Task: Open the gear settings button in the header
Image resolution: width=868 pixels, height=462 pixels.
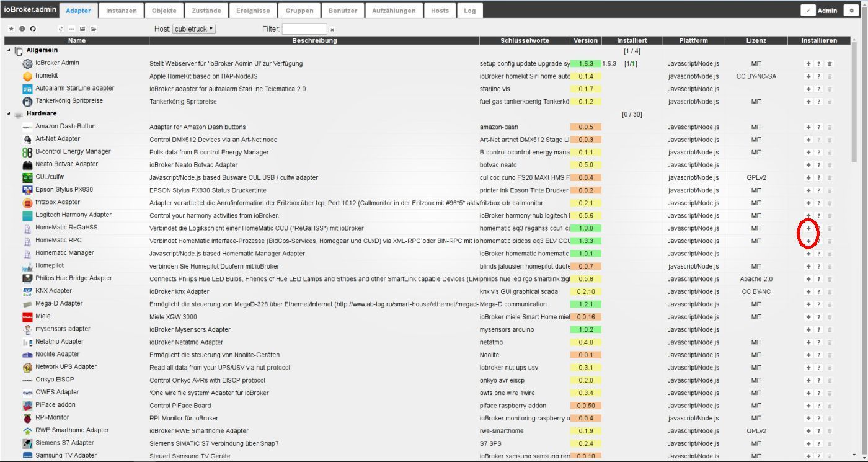Action: pos(851,11)
